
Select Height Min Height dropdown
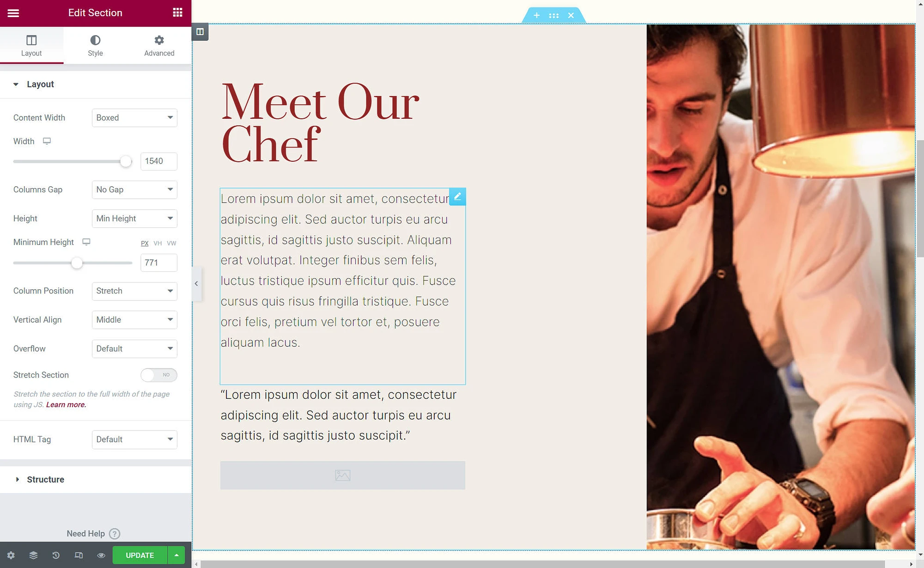134,218
